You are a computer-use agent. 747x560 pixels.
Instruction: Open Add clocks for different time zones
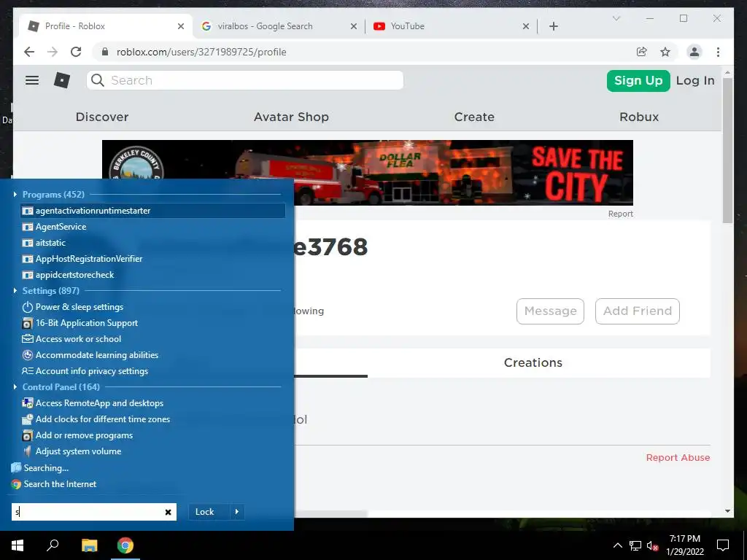pos(153,419)
